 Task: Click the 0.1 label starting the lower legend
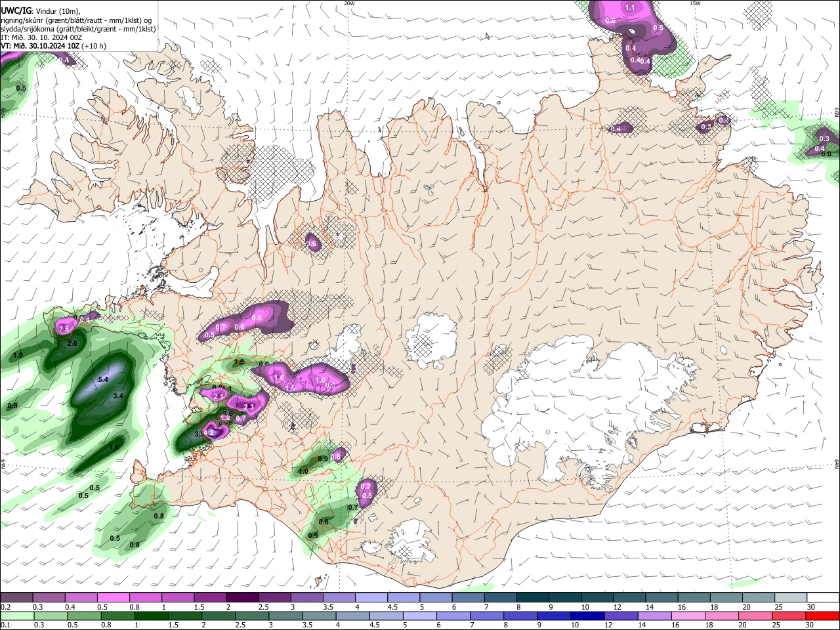click(6, 625)
